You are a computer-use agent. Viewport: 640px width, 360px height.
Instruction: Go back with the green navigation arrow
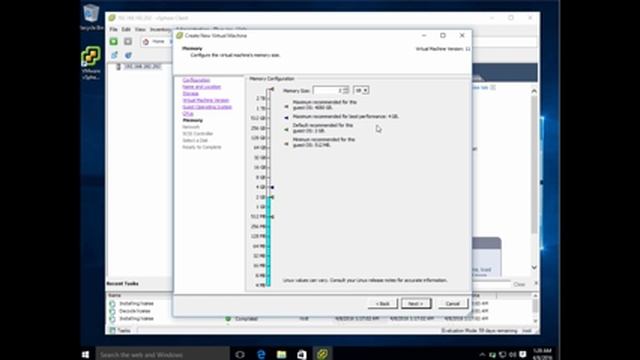[x=113, y=41]
